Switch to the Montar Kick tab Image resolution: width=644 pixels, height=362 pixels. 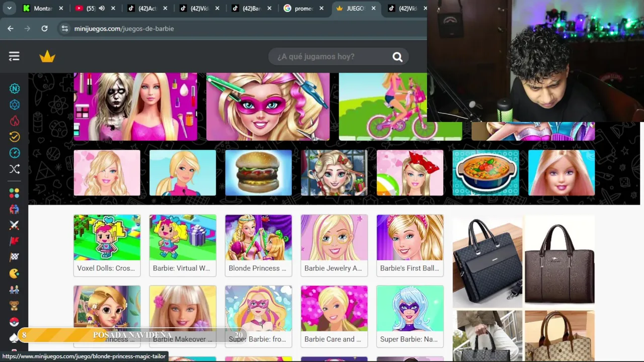pos(43,8)
